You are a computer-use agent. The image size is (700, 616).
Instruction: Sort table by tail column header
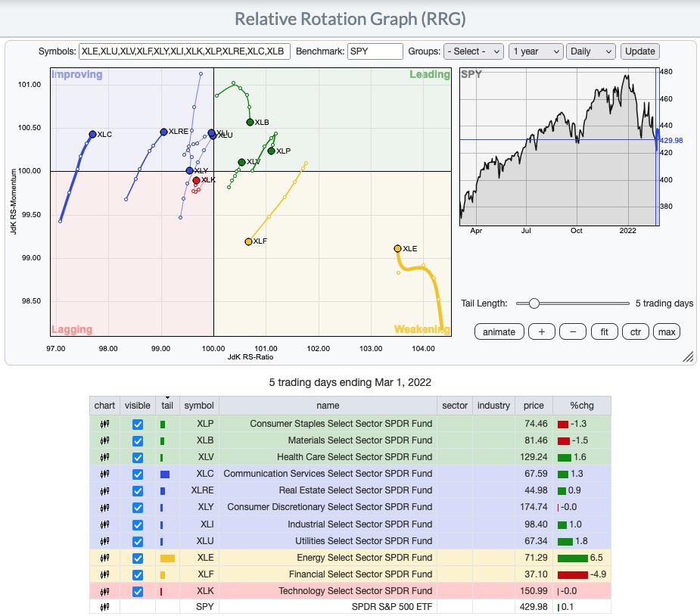167,406
